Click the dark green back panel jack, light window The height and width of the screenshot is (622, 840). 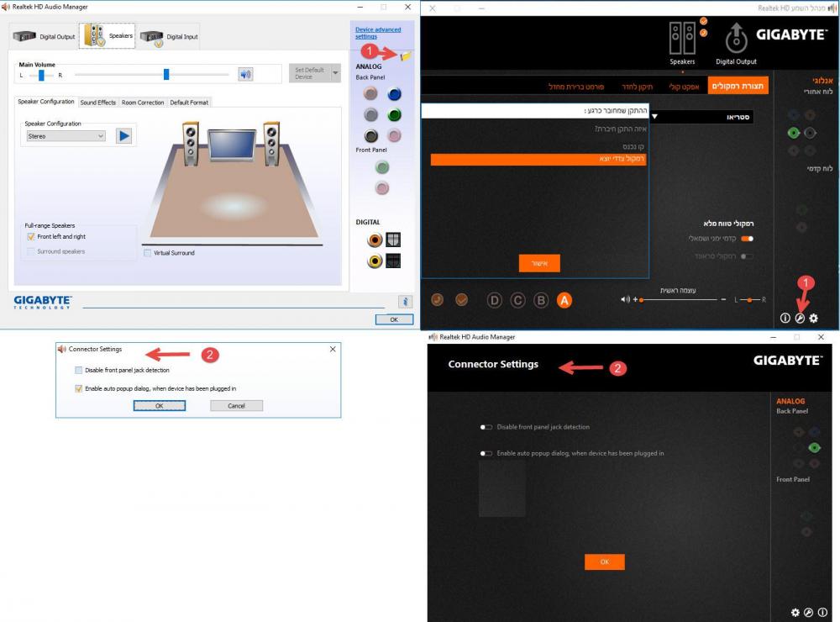[394, 115]
